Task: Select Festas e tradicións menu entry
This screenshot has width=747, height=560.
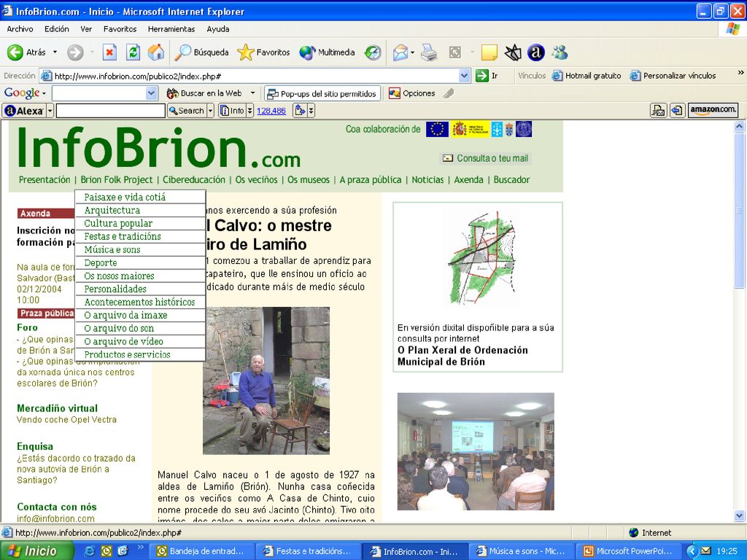Action: (x=140, y=236)
